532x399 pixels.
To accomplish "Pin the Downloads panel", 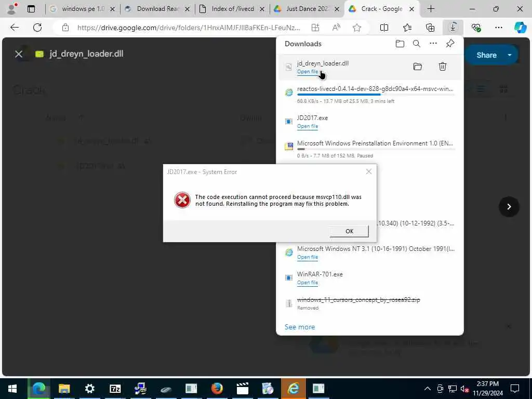I will [x=450, y=44].
